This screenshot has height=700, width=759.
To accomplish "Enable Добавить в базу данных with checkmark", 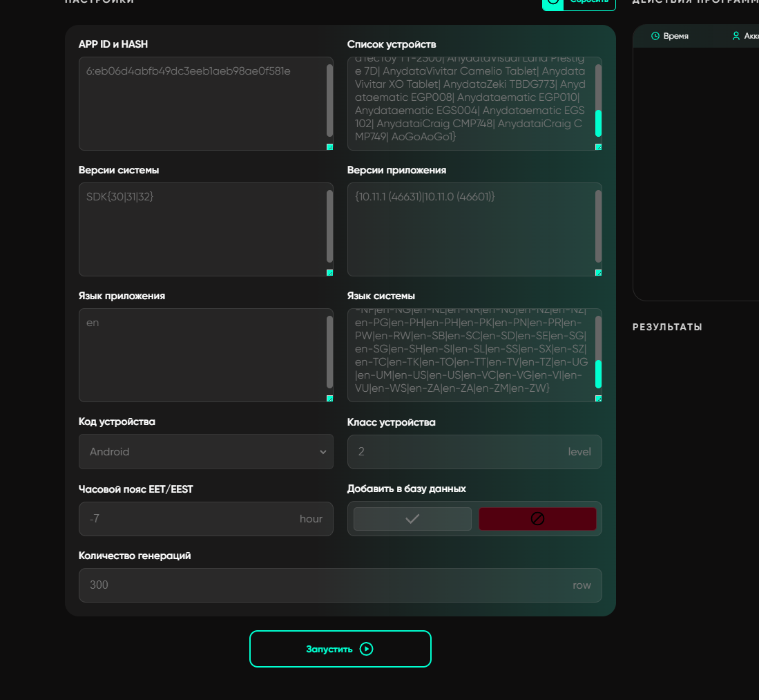I will (x=412, y=519).
